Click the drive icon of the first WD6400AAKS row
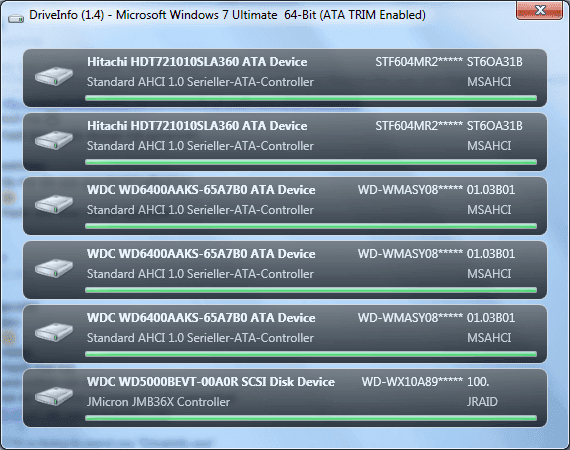The image size is (570, 450). (54, 204)
